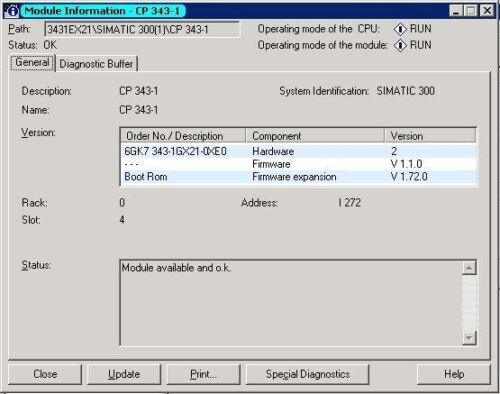
Task: Click the Status box scroll up arrow
Action: (469, 268)
